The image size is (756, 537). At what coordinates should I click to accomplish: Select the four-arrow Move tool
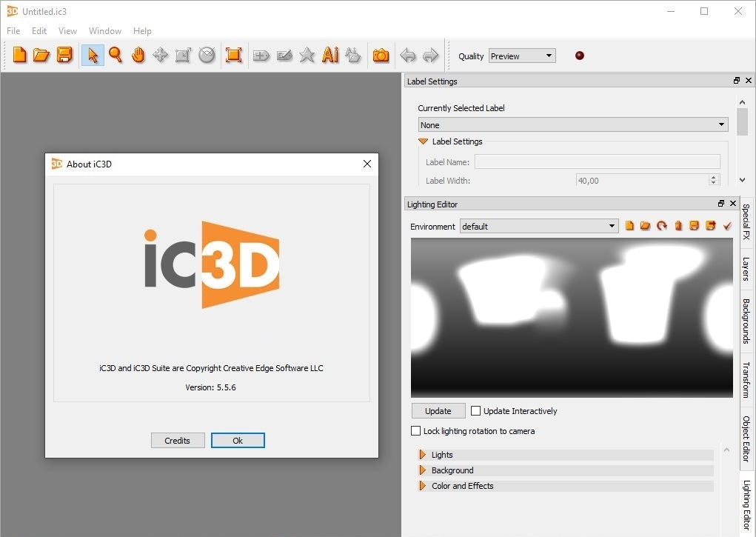coord(161,55)
